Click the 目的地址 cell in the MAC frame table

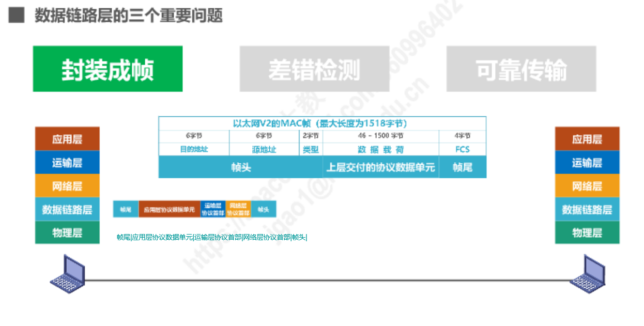[x=194, y=149]
